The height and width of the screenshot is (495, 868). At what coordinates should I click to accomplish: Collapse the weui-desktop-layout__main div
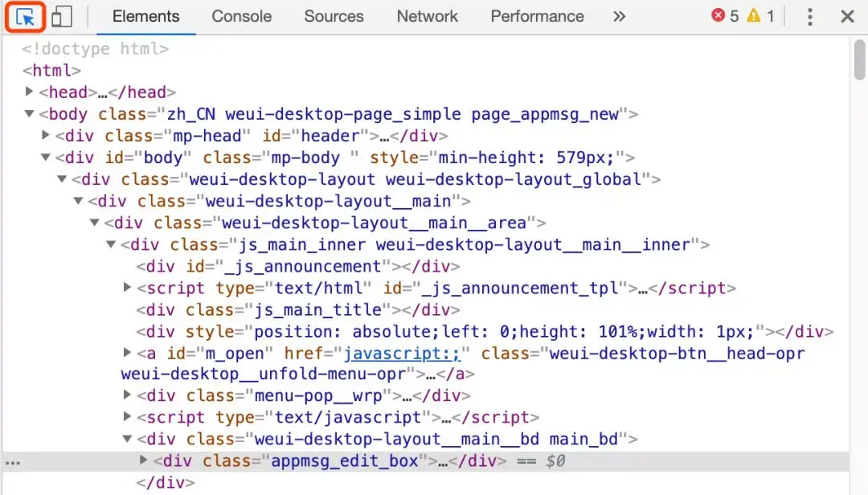[79, 200]
